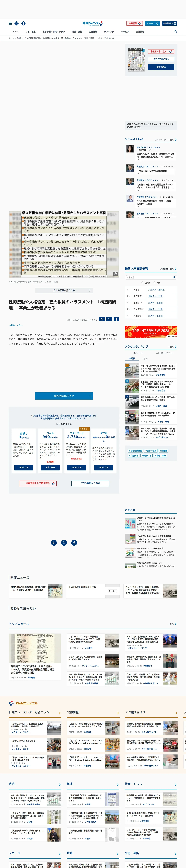Open the hamburger menu icon
Viewport: 186px width, 868px height.
[10, 24]
